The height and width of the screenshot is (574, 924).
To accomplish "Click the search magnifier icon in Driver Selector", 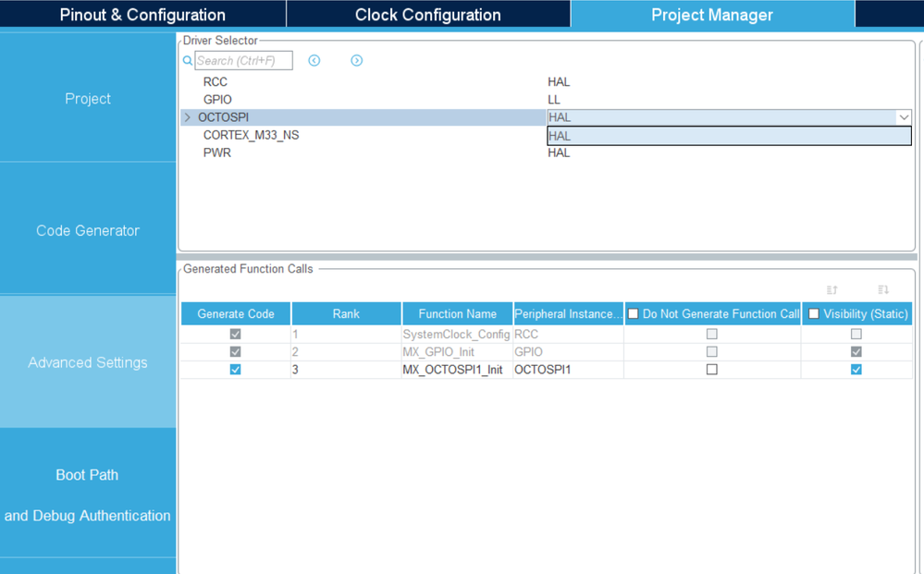I will pos(188,61).
